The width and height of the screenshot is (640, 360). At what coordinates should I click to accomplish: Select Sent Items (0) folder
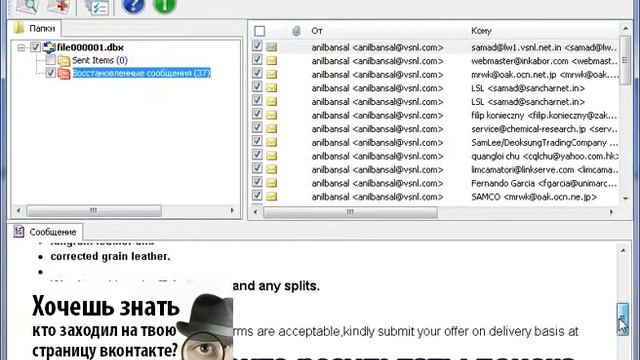click(x=100, y=60)
